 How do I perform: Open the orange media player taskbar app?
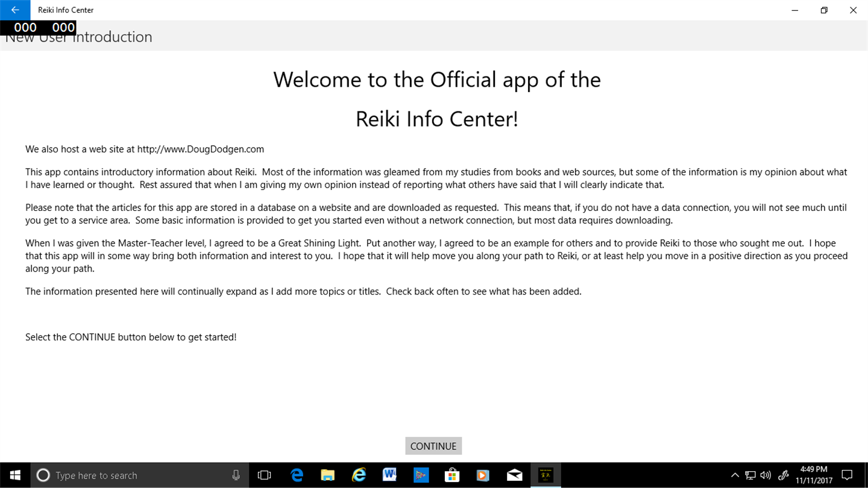(x=483, y=475)
